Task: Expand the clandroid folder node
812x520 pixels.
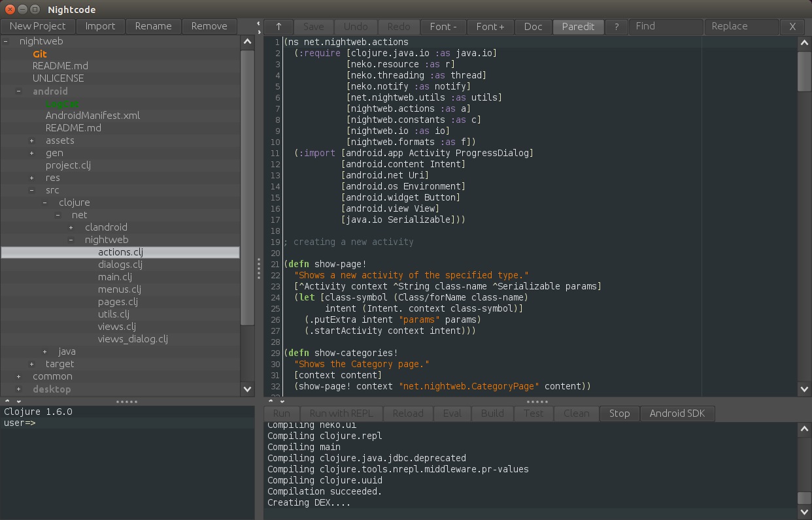Action: (71, 228)
